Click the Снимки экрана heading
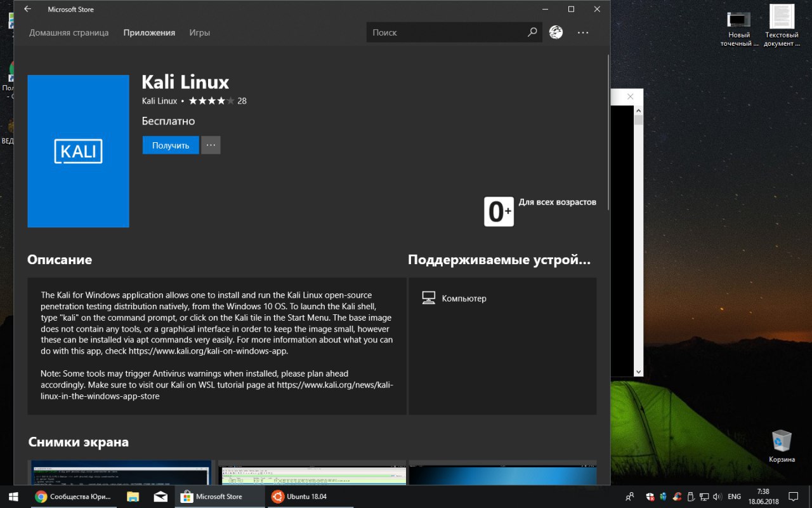812x508 pixels. coord(79,442)
